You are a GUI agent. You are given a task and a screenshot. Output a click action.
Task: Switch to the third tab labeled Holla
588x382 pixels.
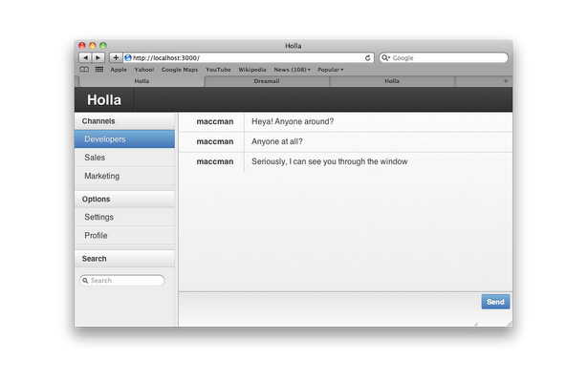[x=392, y=81]
